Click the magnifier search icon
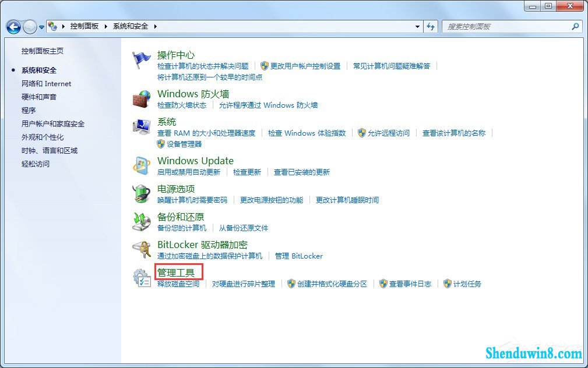This screenshot has width=588, height=368. (x=575, y=27)
